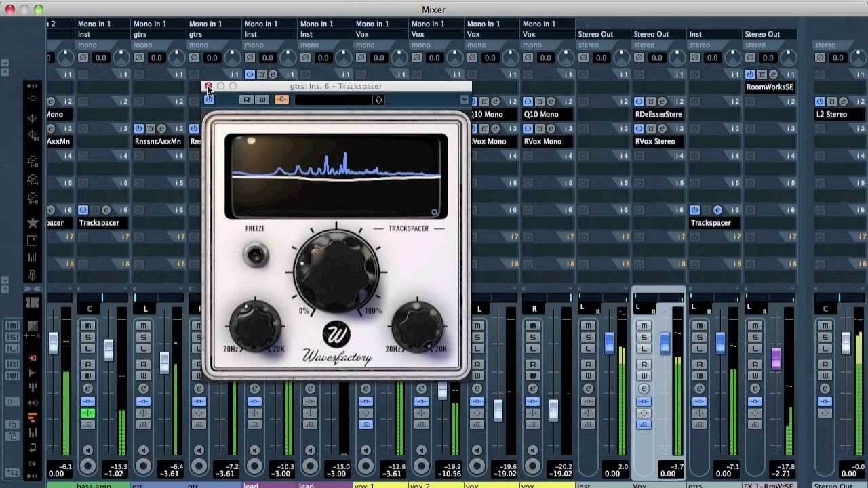Open the gtrs output routing selector
This screenshot has width=868, height=488.
point(157,34)
